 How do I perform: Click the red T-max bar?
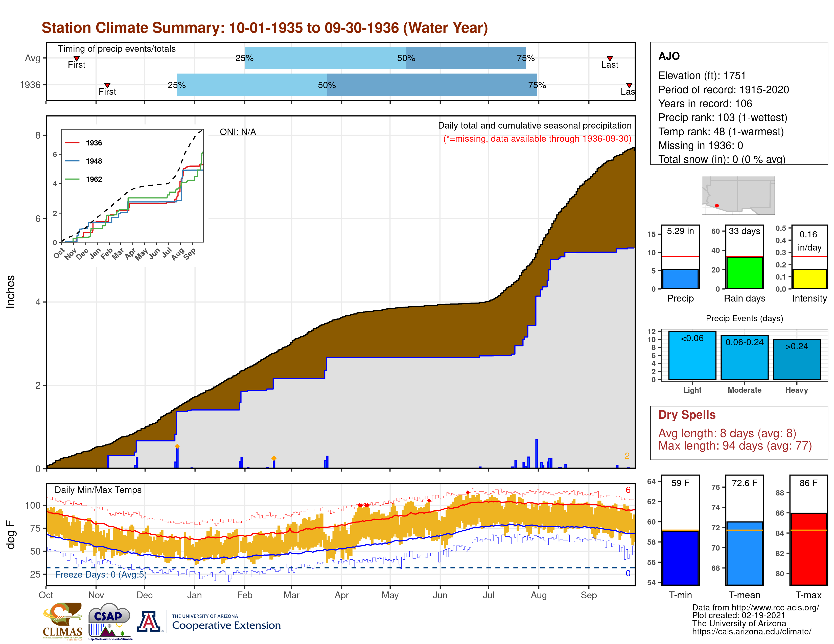pyautogui.click(x=808, y=549)
